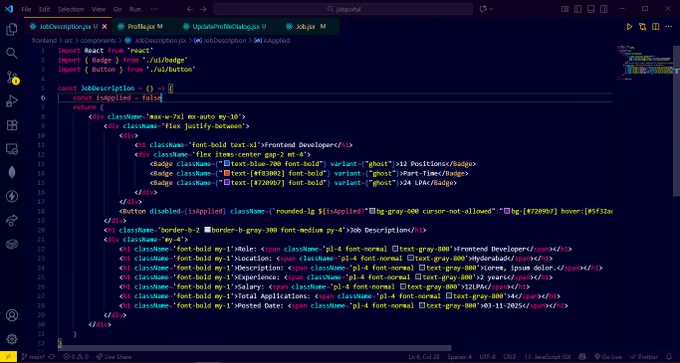Click 'frontend' breadcrumb
Viewport: 680px width, 363px height.
(44, 40)
